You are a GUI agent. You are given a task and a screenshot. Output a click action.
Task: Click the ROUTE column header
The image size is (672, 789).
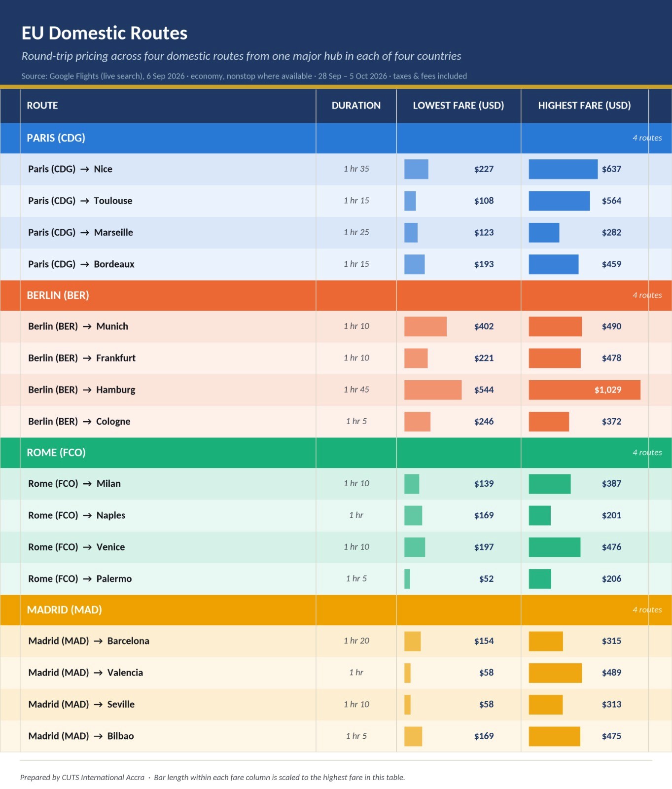click(x=42, y=106)
